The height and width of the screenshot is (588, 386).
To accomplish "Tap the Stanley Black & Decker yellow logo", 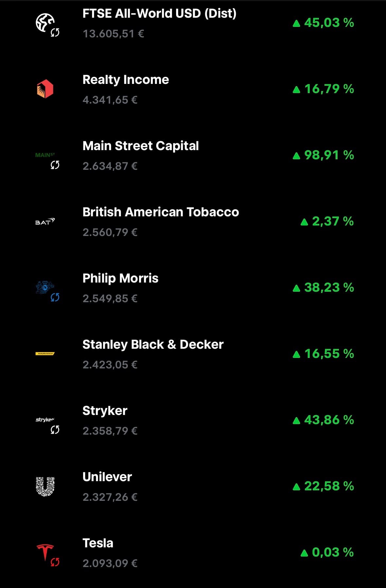I will (45, 354).
